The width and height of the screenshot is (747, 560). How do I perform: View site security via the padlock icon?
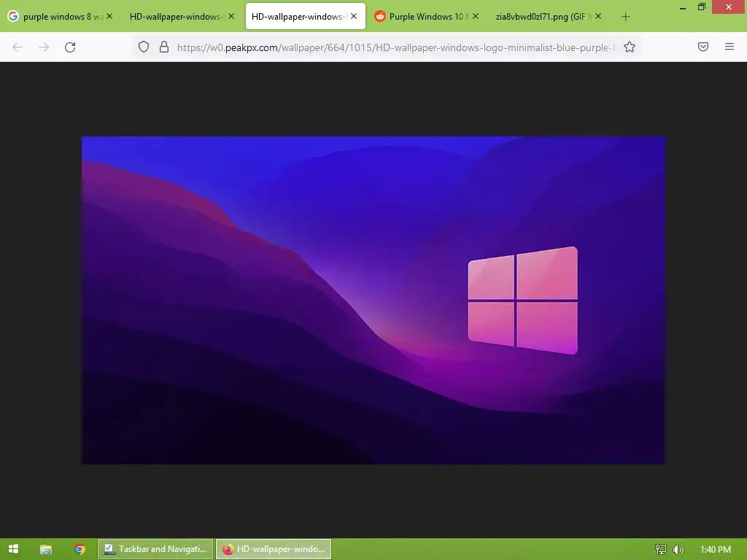coord(164,47)
